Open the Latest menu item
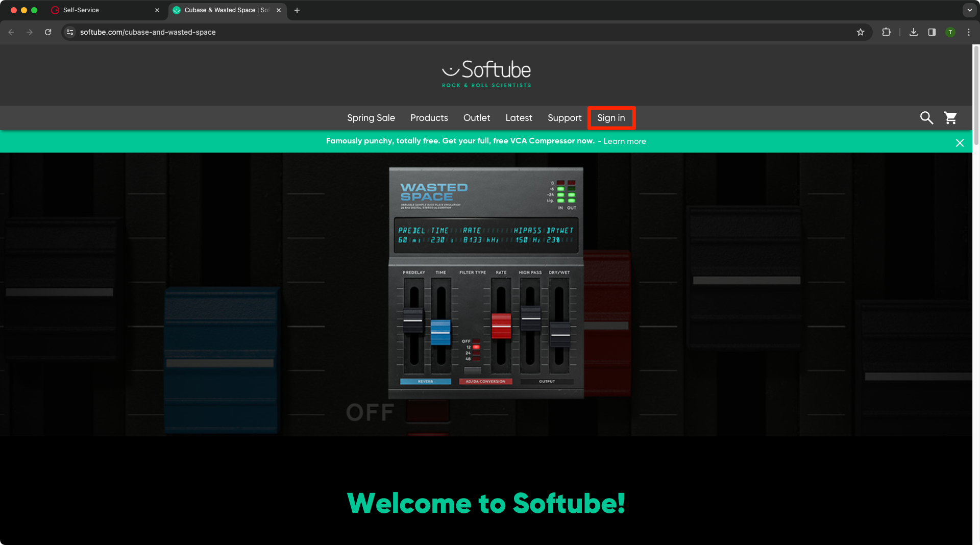 point(519,118)
